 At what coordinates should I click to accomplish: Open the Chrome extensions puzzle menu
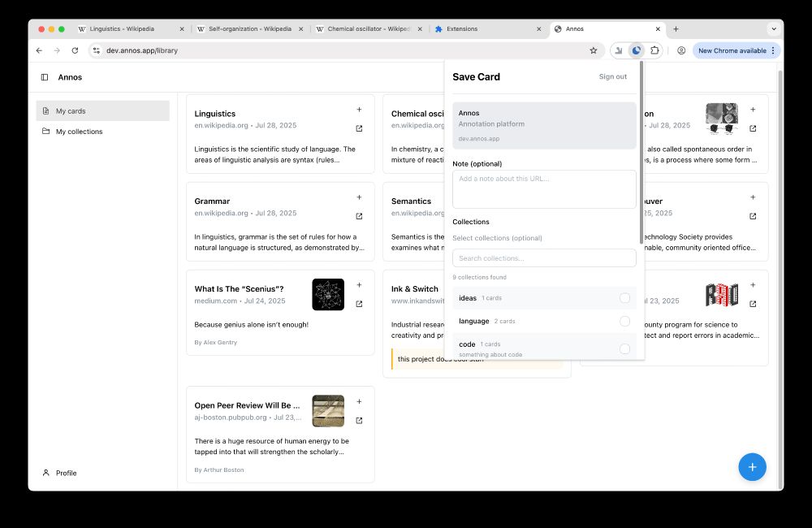654,50
